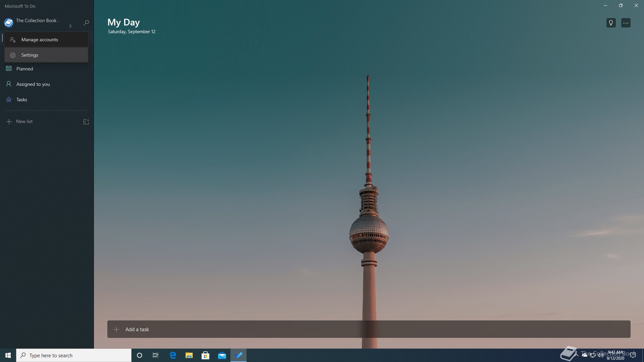The image size is (644, 362).
Task: Show hidden system tray icons chevron
Action: point(576,355)
